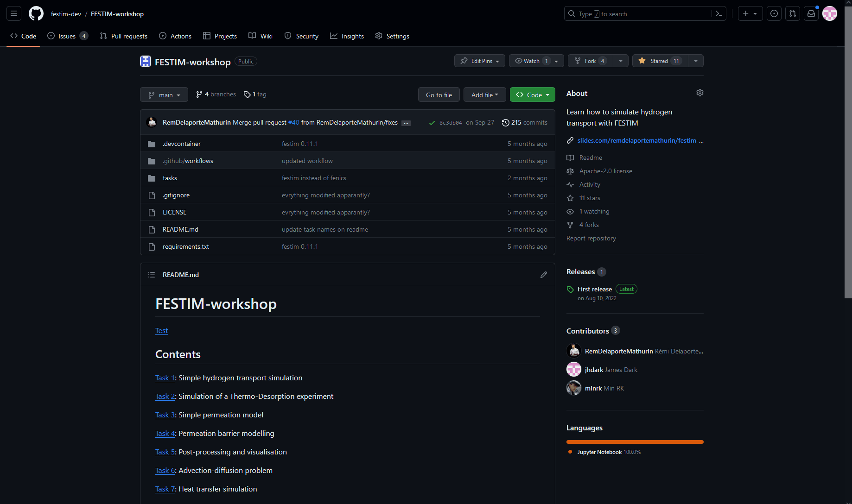Click the page vertical scrollbar
The width and height of the screenshot is (852, 504).
pos(848,153)
